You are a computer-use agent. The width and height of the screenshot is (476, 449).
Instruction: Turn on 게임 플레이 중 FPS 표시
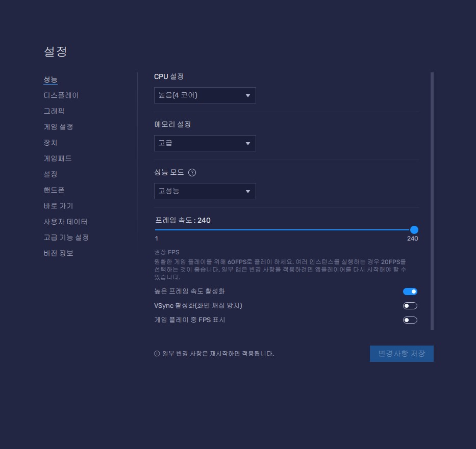click(x=410, y=320)
